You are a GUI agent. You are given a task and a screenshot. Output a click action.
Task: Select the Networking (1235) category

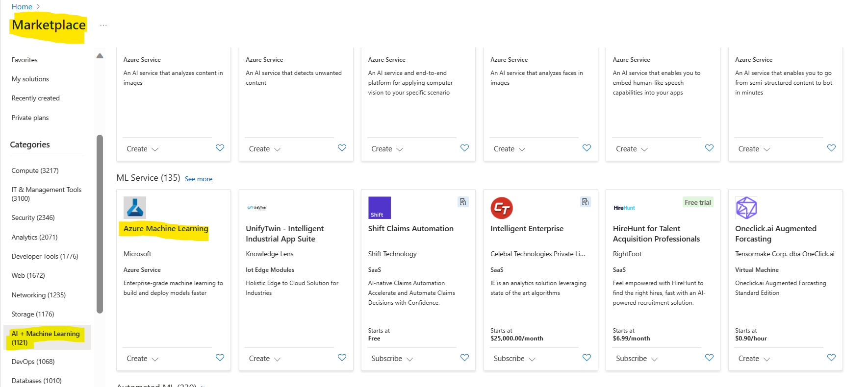point(39,295)
